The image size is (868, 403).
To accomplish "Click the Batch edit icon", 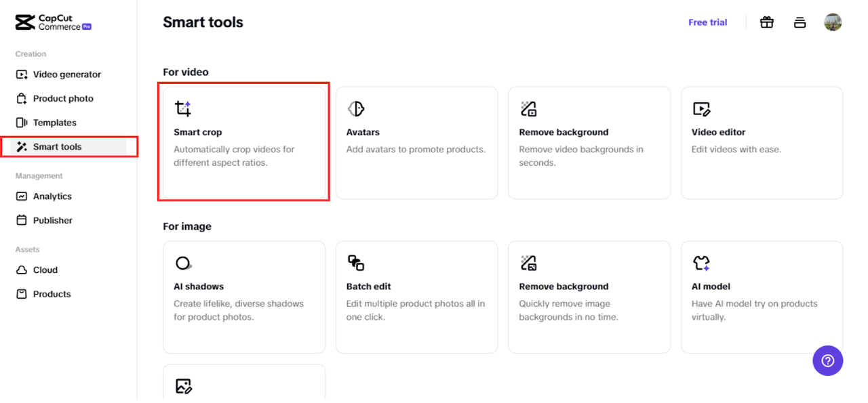I will click(356, 263).
